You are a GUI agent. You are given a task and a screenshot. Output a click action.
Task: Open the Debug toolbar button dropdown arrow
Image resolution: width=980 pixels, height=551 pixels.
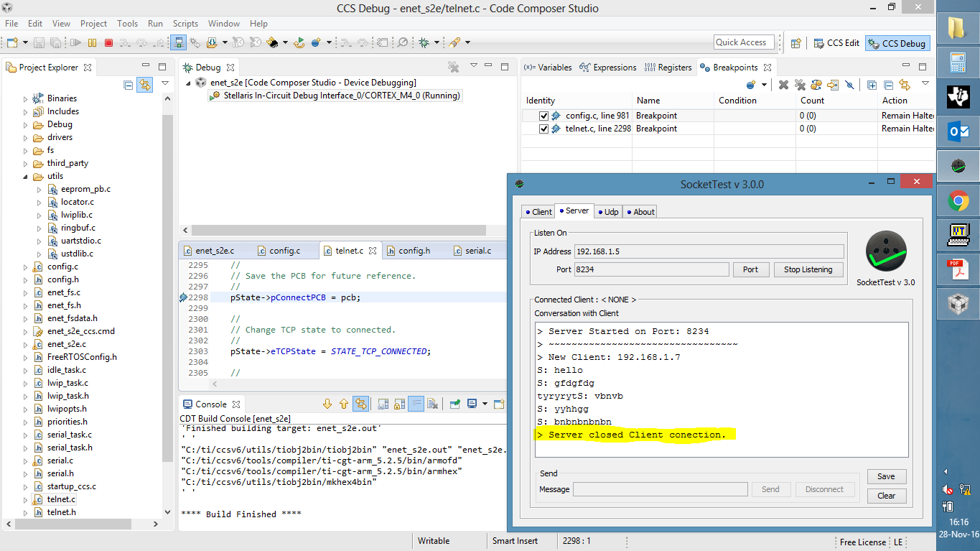pos(437,43)
